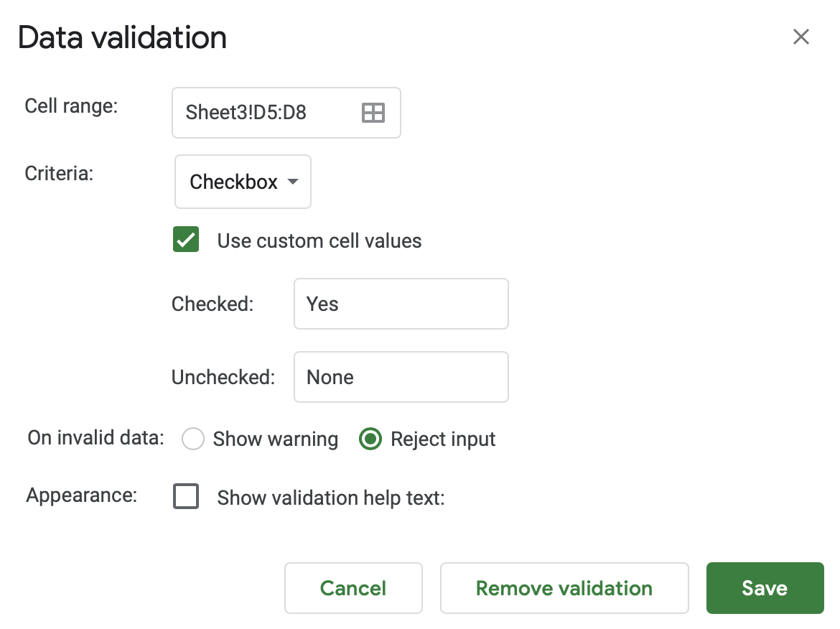Click the "Checked:" field label
The width and height of the screenshot is (840, 629).
click(x=213, y=304)
